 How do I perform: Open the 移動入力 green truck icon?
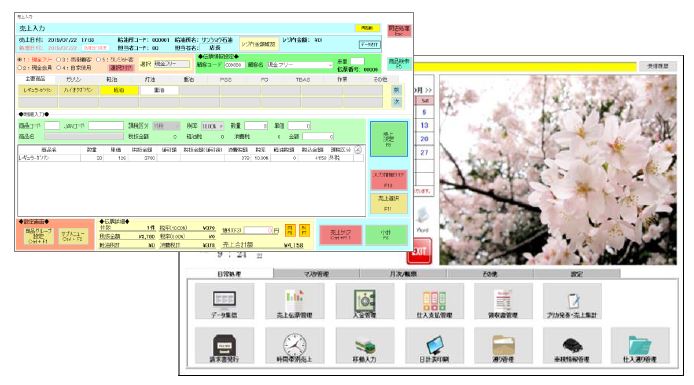364,346
